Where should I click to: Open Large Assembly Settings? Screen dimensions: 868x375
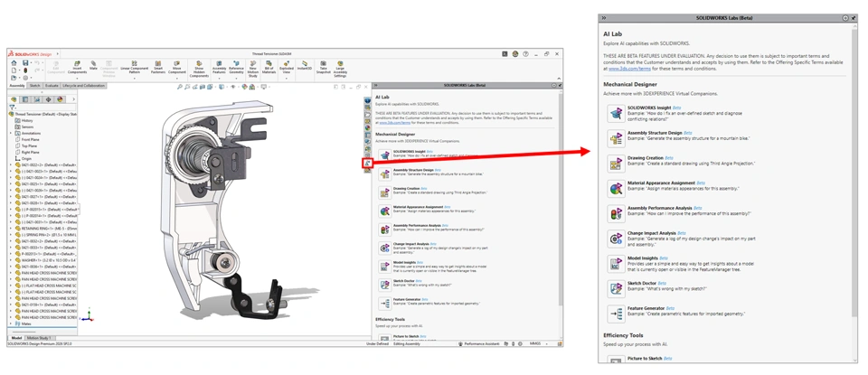pos(340,69)
